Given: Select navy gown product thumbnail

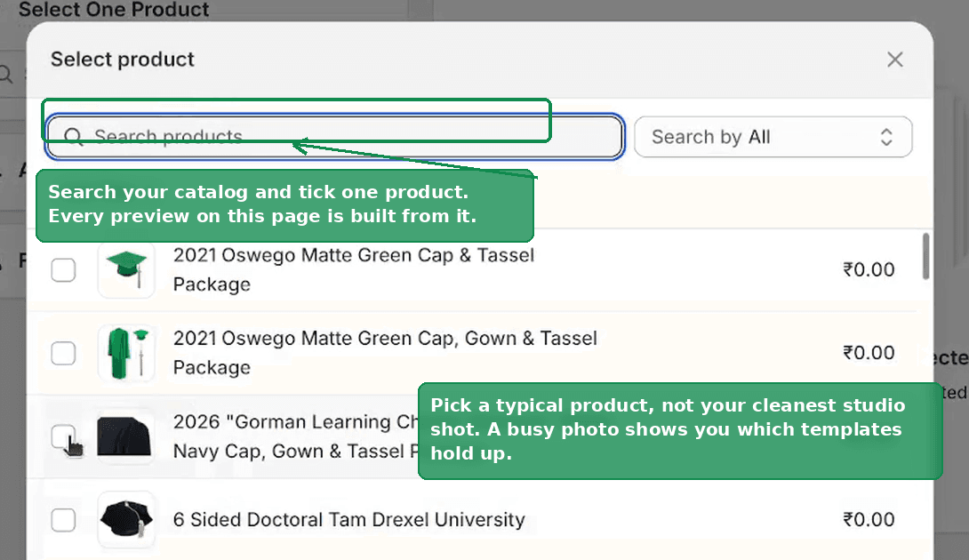Looking at the screenshot, I should (x=126, y=436).
